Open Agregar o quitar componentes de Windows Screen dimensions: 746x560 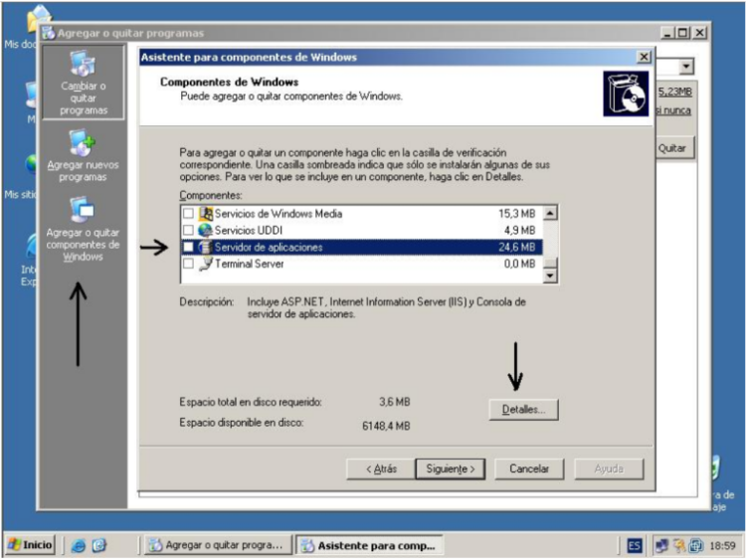point(83,230)
